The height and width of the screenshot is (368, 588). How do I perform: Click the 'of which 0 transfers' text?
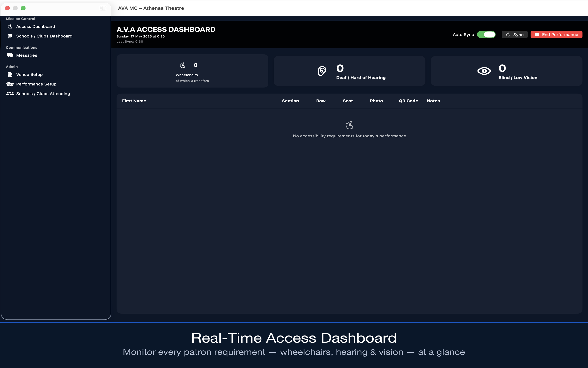click(192, 81)
